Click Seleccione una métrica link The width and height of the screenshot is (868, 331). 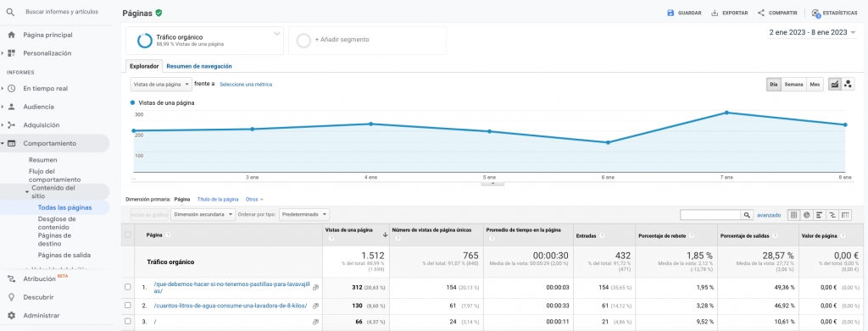[x=246, y=85]
